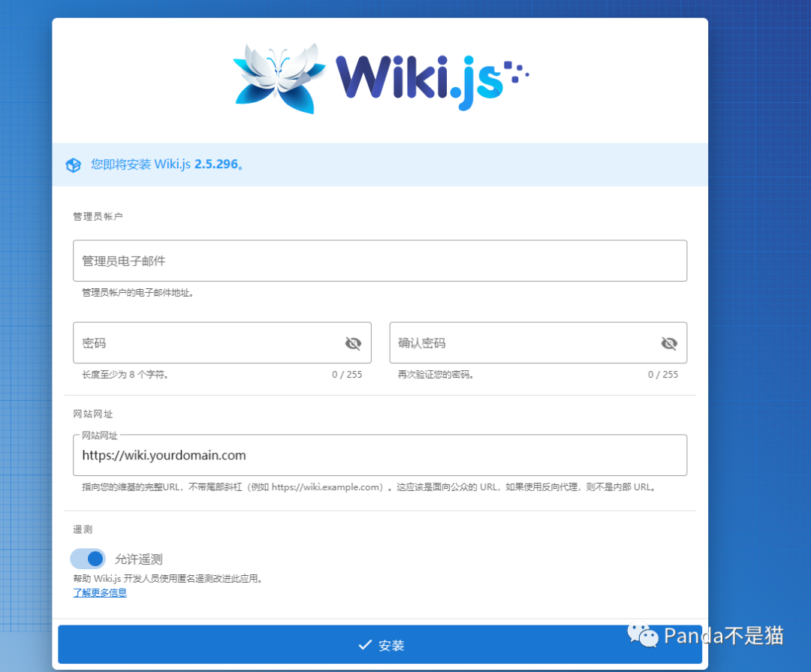Click the 长度至少为 8 个字符 hint
Screen dimensions: 811x672
125,375
